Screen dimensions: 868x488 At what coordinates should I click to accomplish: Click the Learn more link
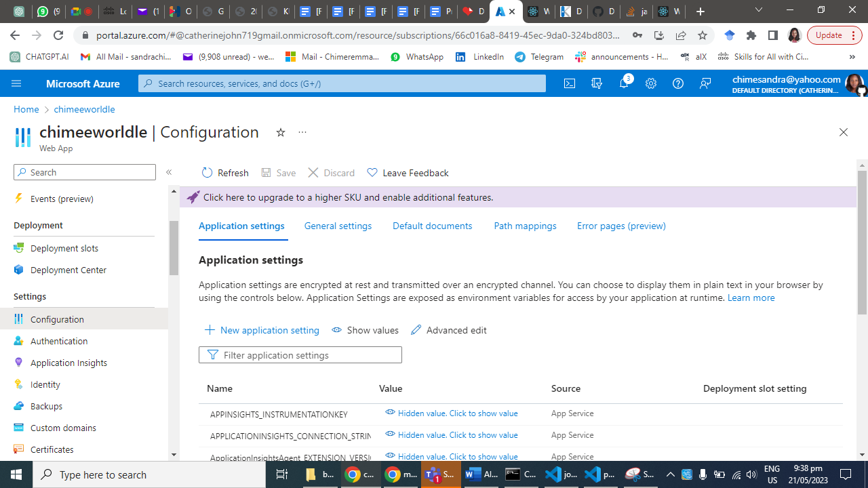pos(751,298)
